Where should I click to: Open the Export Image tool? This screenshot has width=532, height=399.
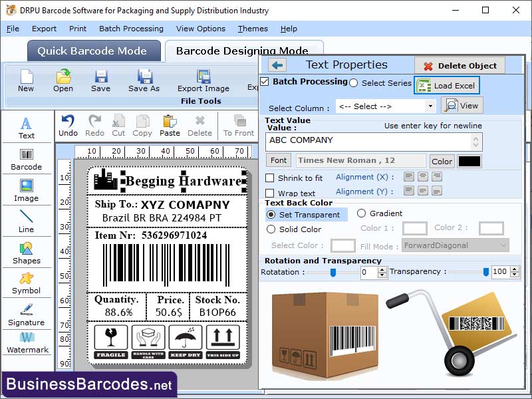click(x=203, y=80)
